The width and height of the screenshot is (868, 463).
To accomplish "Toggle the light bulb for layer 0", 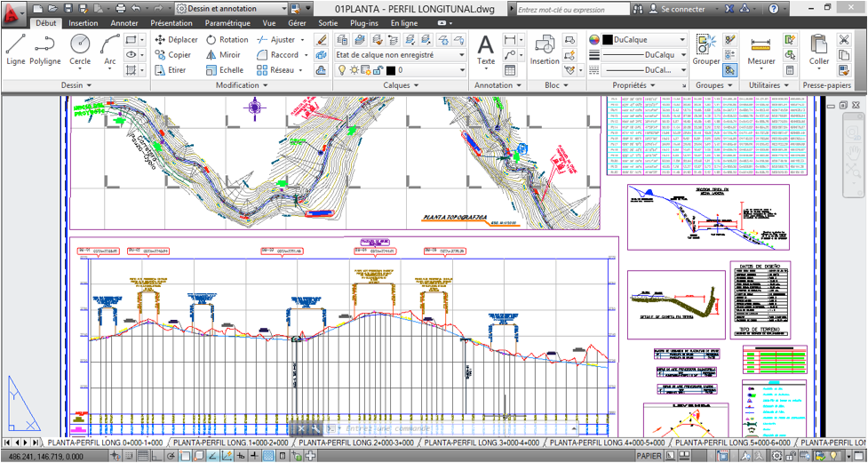I will pyautogui.click(x=343, y=70).
